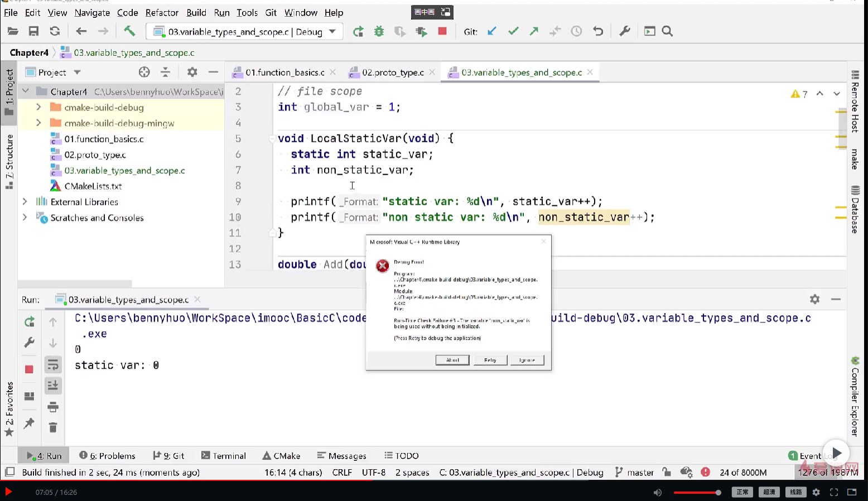Rollback changes with the undo arrow icon

[598, 31]
